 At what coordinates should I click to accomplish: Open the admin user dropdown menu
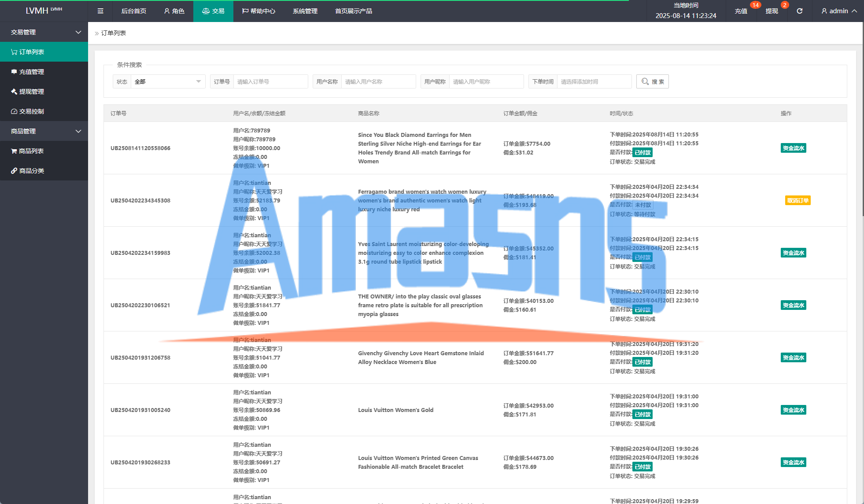pyautogui.click(x=839, y=11)
